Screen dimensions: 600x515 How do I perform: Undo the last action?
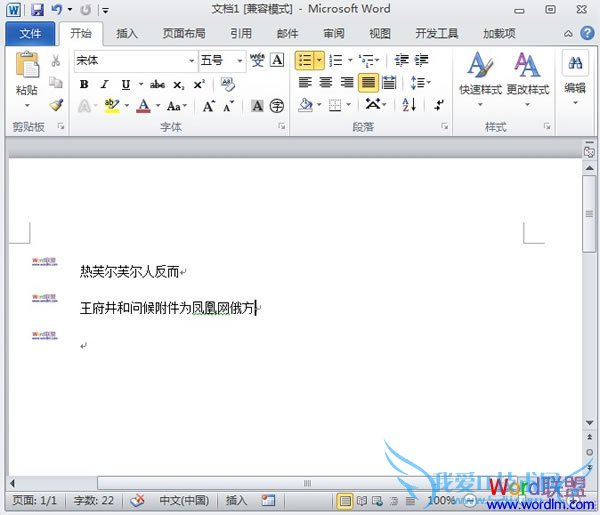[57, 9]
